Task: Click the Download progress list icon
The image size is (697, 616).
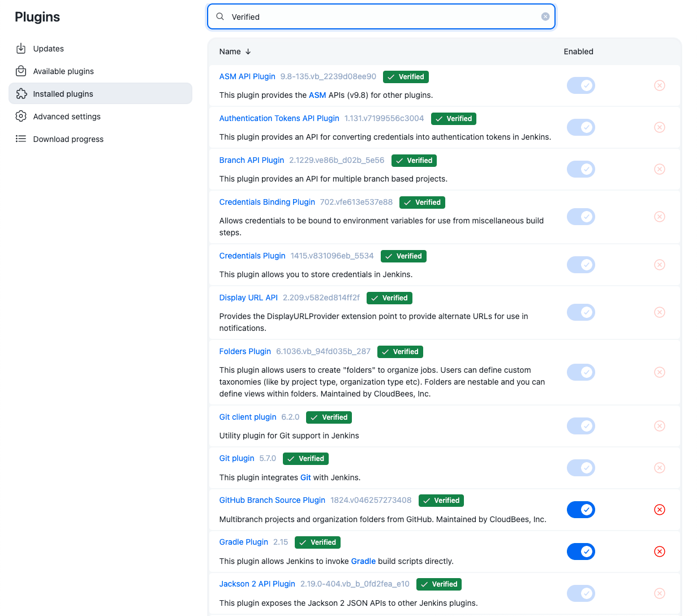Action: pos(21,139)
